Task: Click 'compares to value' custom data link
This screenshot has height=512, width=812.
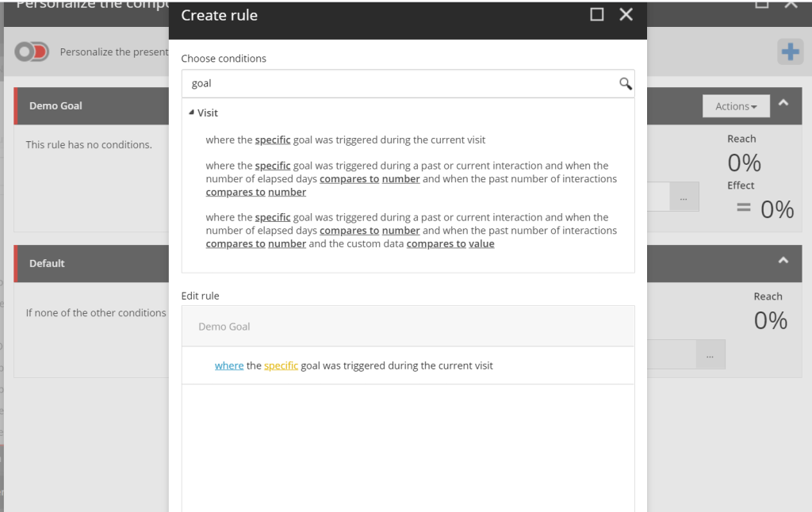Action: (x=450, y=244)
